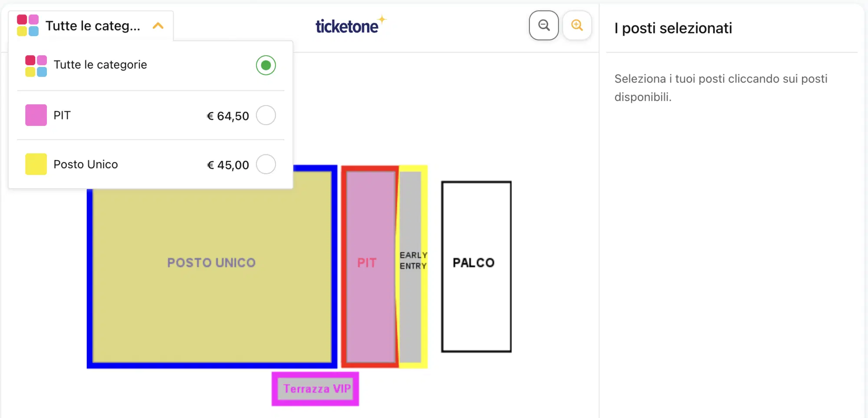This screenshot has height=418, width=868.
Task: Select the PIT € 64,50 radio button
Action: click(266, 116)
